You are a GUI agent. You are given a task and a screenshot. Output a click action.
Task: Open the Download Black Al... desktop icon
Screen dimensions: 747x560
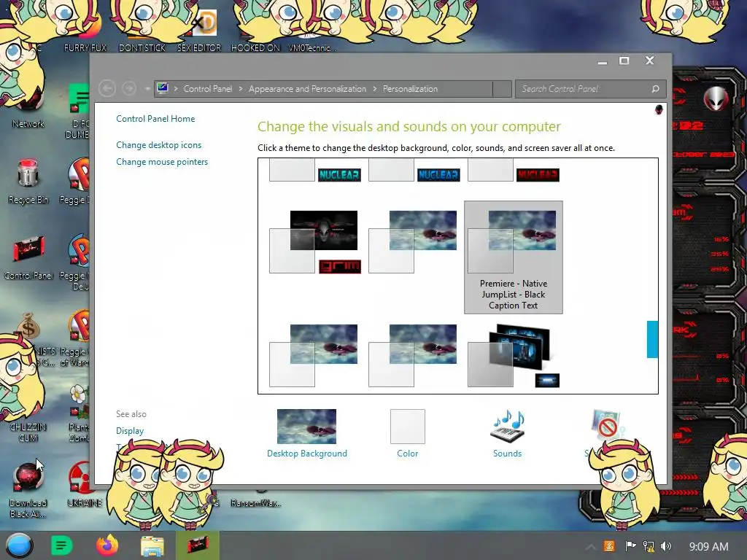[28, 491]
